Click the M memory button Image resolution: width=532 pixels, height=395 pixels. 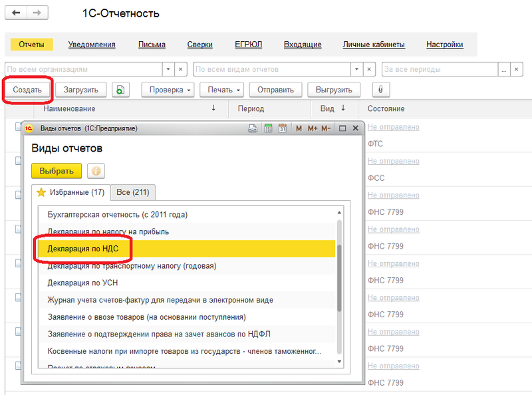pos(299,128)
